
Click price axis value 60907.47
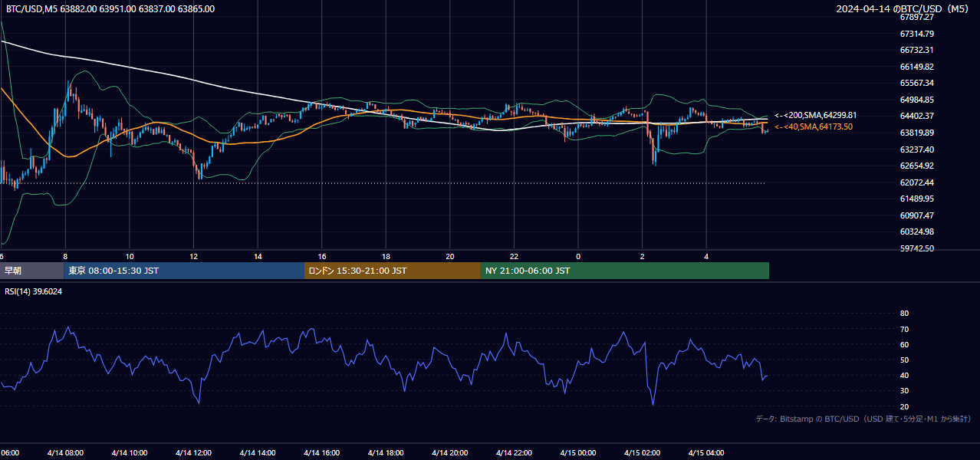(916, 215)
